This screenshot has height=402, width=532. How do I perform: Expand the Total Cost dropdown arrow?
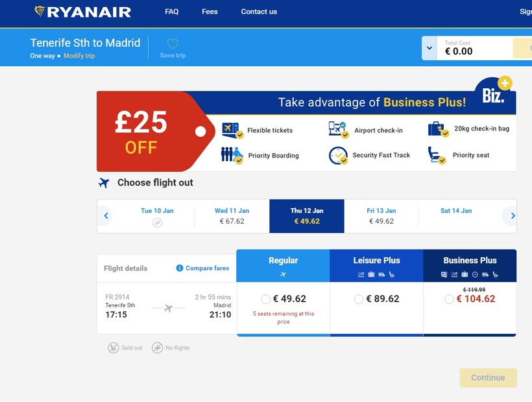click(x=429, y=49)
